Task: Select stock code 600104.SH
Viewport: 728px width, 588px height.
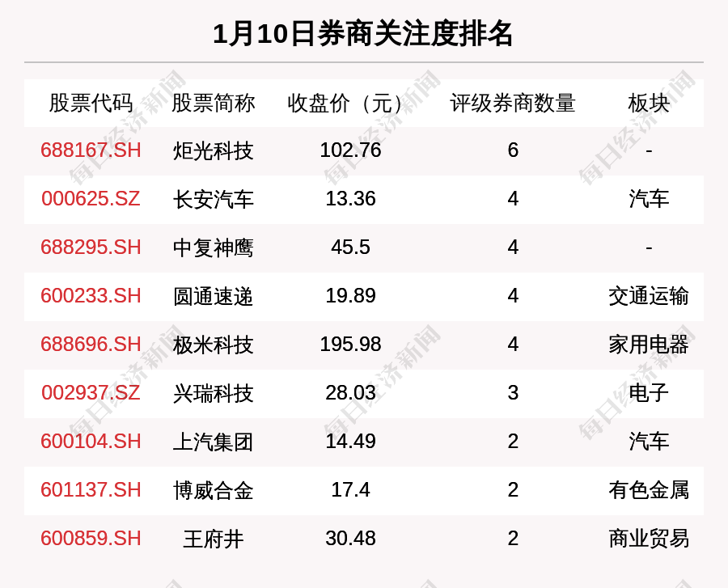Action: click(x=91, y=441)
